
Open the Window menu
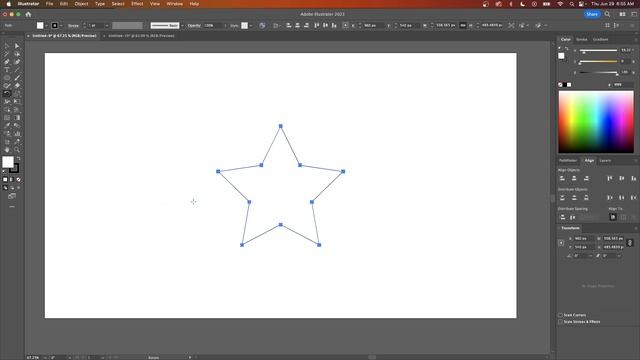click(x=174, y=4)
